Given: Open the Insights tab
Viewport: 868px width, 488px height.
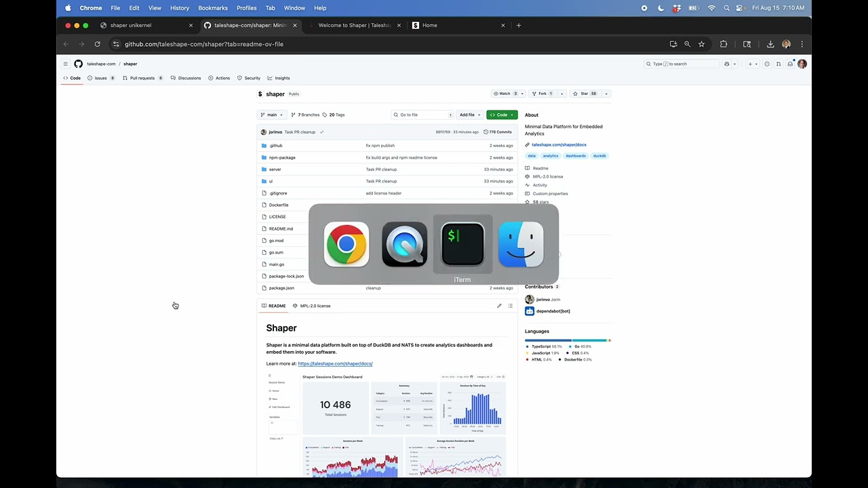Looking at the screenshot, I should coord(279,78).
